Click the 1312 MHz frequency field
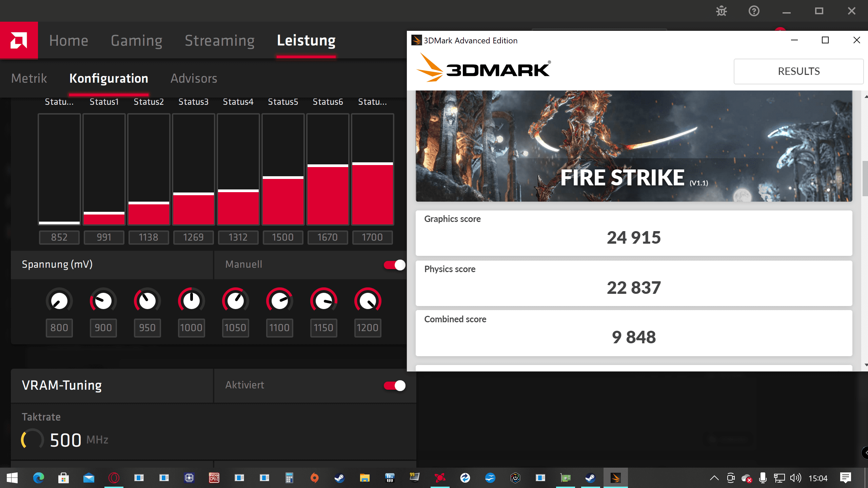Screen dimensions: 868x488 pyautogui.click(x=238, y=237)
